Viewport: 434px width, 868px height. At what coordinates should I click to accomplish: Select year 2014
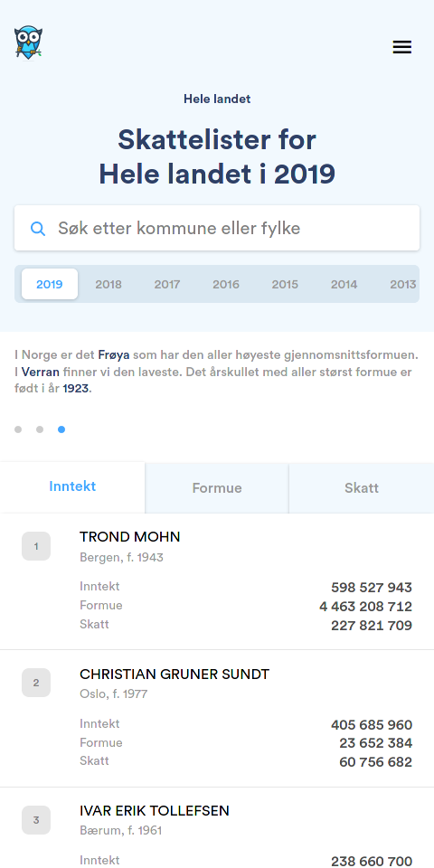click(344, 284)
